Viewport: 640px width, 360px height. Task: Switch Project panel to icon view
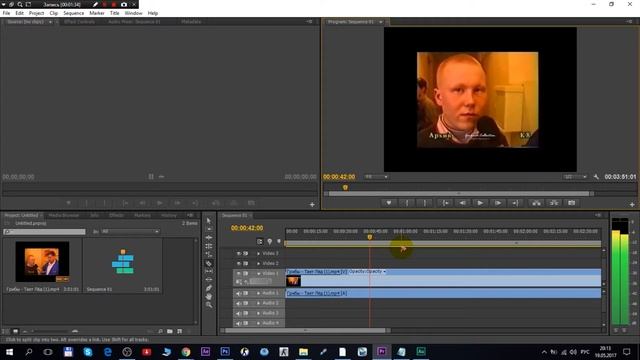[15, 331]
